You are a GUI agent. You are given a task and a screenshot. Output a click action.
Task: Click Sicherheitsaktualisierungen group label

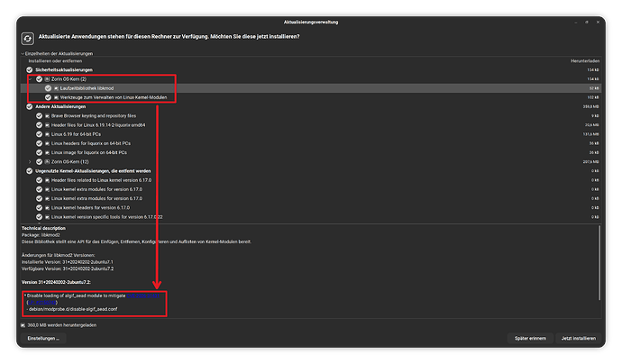pos(64,69)
